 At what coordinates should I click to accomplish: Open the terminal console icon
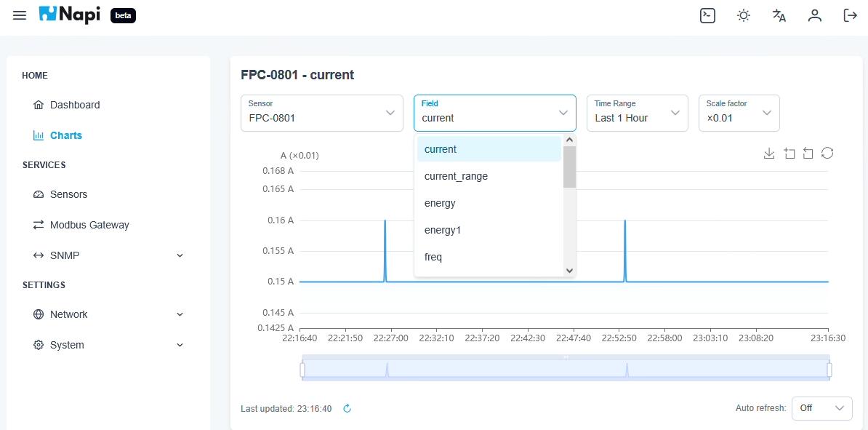[707, 15]
